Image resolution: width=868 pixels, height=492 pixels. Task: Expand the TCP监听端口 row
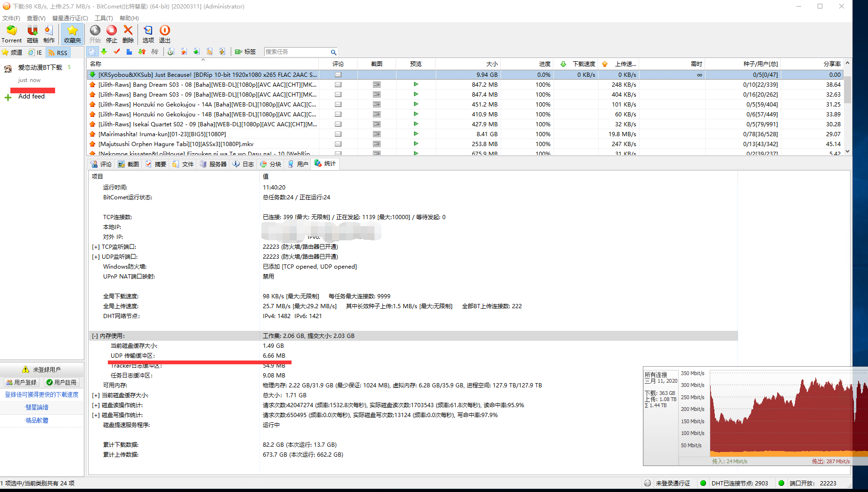point(96,247)
